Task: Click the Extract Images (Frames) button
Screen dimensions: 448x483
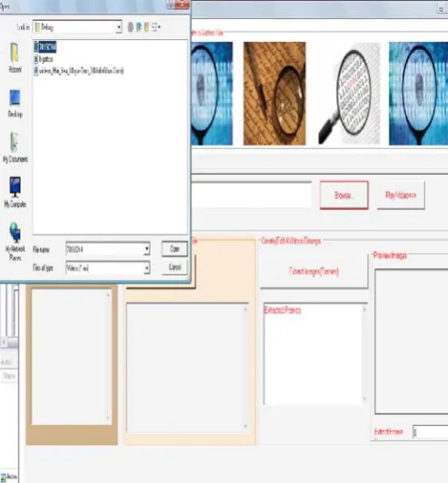Action: (x=314, y=271)
